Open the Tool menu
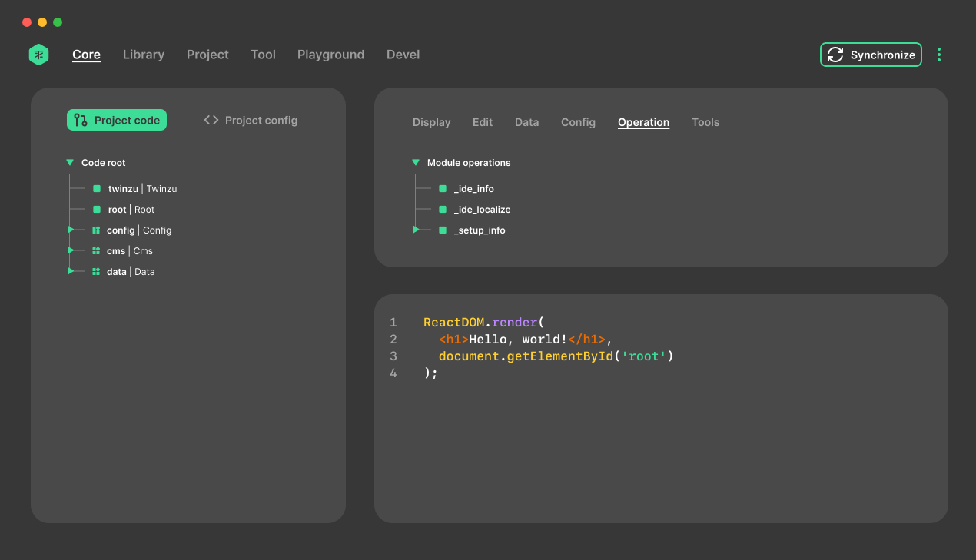The width and height of the screenshot is (976, 560). pos(263,55)
